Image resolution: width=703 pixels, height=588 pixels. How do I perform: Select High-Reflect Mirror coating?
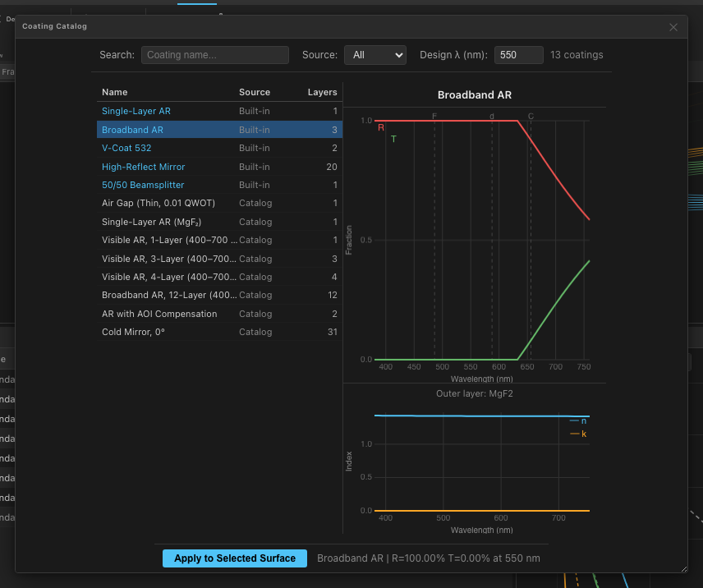click(x=143, y=167)
